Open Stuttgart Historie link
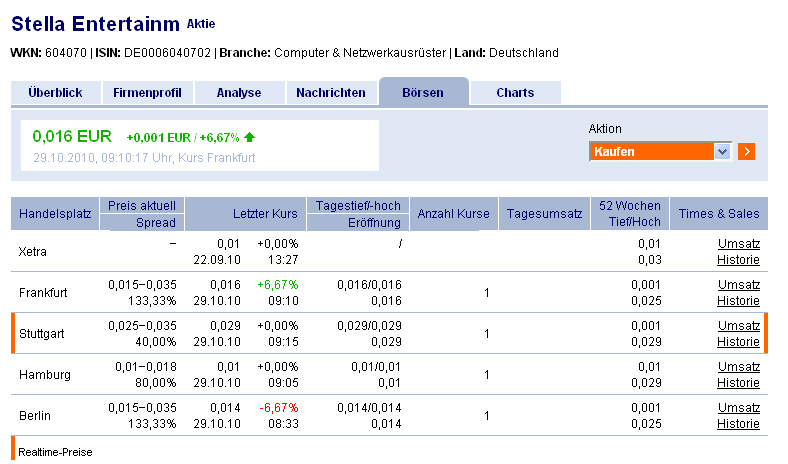Image resolution: width=788 pixels, height=464 pixels. point(738,342)
